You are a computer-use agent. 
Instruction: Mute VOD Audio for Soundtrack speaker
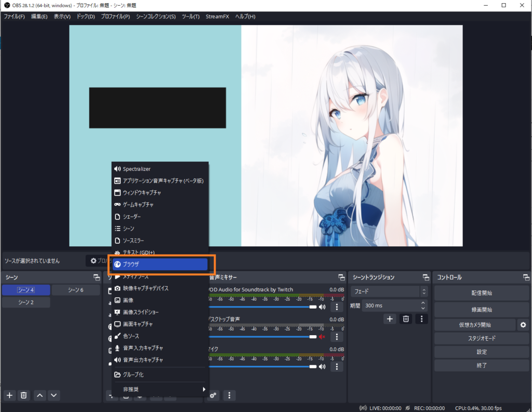[x=322, y=307]
